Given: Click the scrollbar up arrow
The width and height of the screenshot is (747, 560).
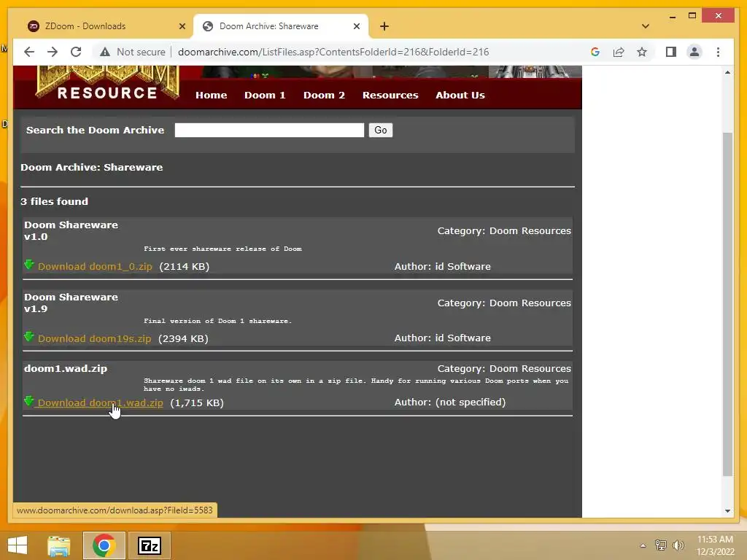Looking at the screenshot, I should [x=727, y=72].
